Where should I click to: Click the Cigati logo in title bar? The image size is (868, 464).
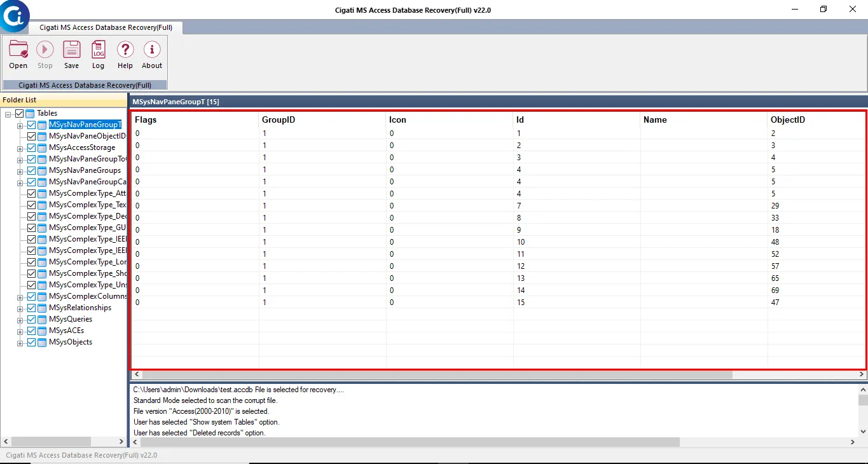coord(14,16)
